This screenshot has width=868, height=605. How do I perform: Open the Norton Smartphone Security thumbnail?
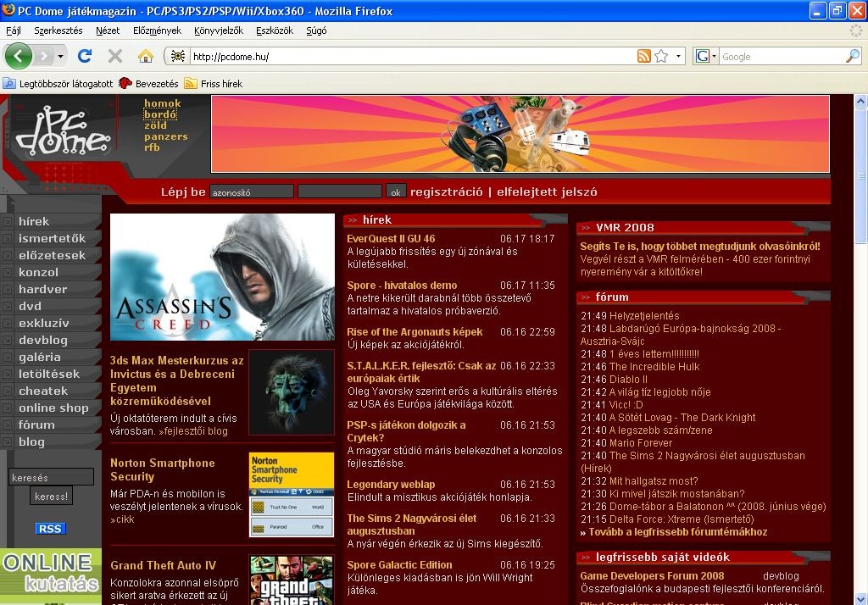click(x=292, y=495)
